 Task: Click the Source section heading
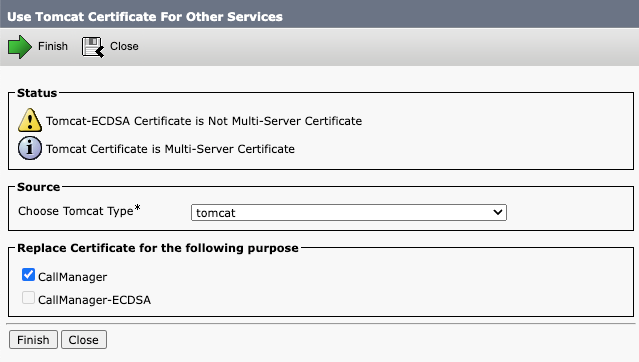pos(39,187)
